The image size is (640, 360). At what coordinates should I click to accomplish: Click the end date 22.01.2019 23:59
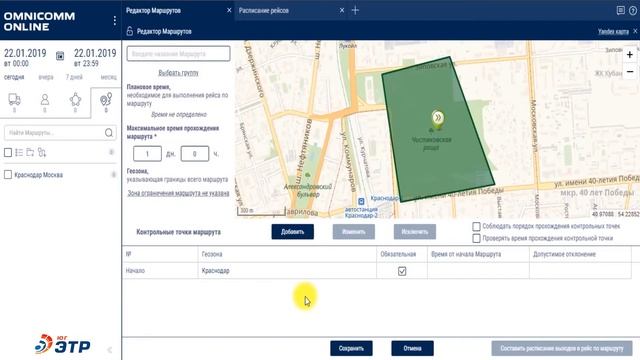tap(95, 58)
